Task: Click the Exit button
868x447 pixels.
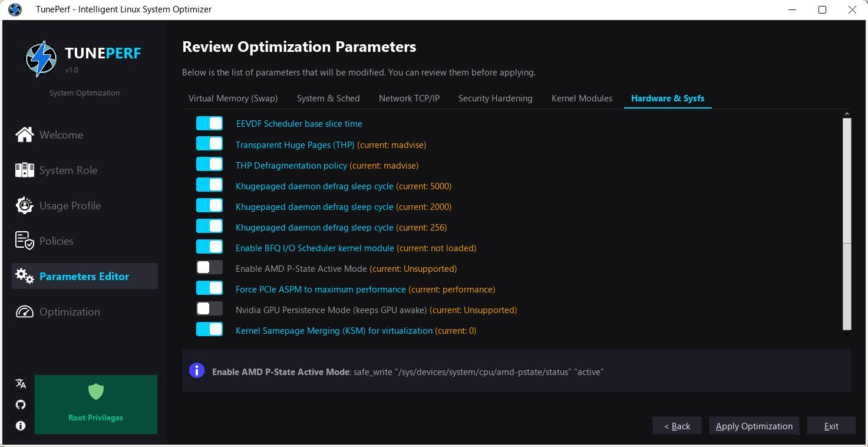Action: coord(831,426)
